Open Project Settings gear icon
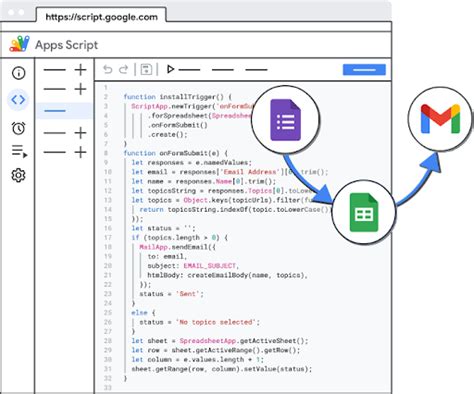 tap(18, 175)
